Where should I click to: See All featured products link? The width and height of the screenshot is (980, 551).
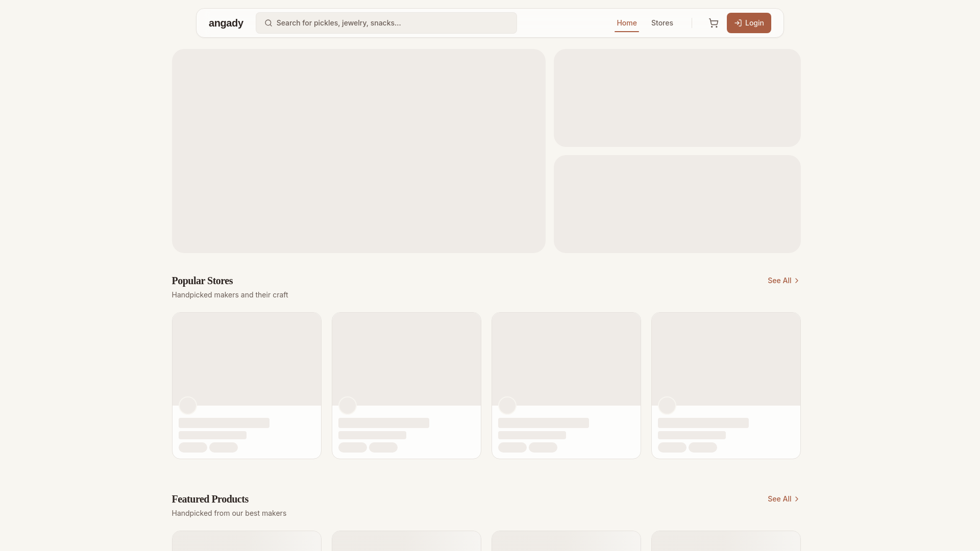tap(783, 499)
